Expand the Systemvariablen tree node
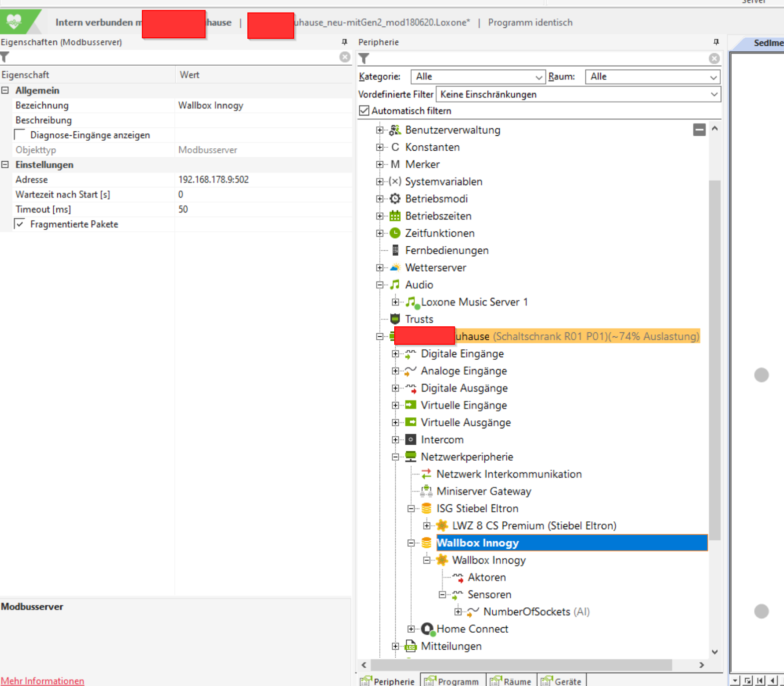 click(x=380, y=182)
